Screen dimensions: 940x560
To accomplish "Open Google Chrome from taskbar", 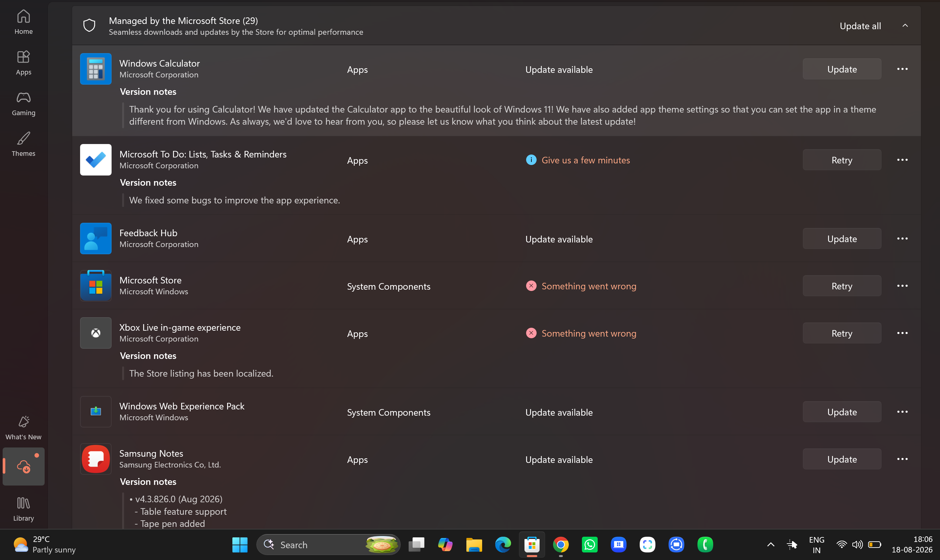I will (561, 545).
